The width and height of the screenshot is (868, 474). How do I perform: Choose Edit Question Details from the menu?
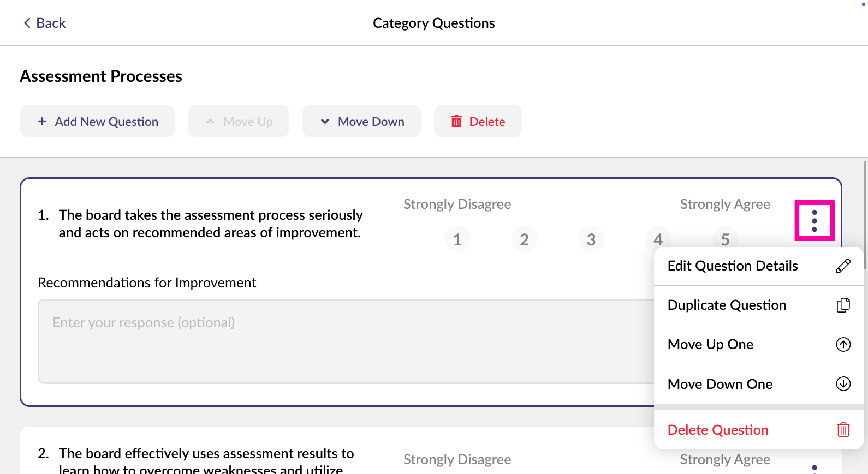pos(759,266)
